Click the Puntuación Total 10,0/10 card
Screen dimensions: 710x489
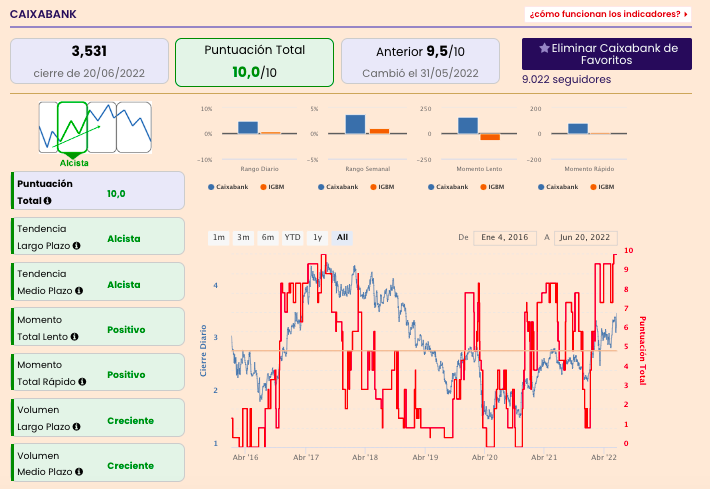click(x=254, y=62)
